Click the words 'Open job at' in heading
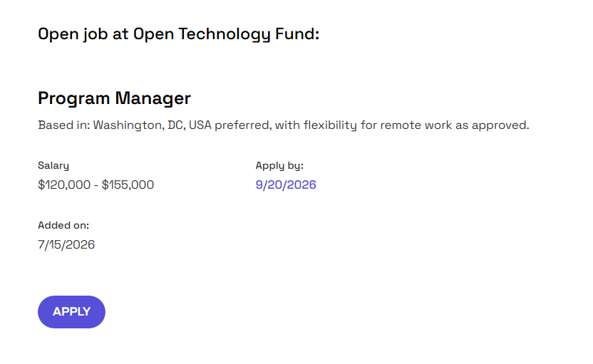This screenshot has width=593, height=364. pyautogui.click(x=83, y=34)
